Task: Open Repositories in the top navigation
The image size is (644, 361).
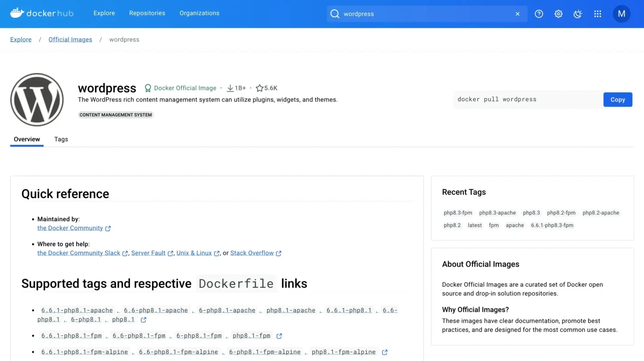Action: (x=147, y=13)
